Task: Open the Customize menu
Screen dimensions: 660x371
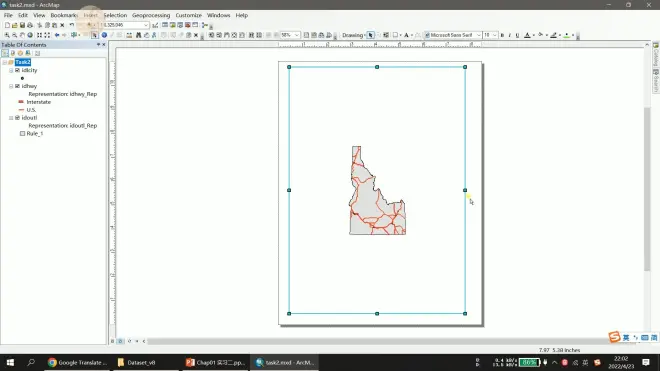Action: (x=189, y=15)
